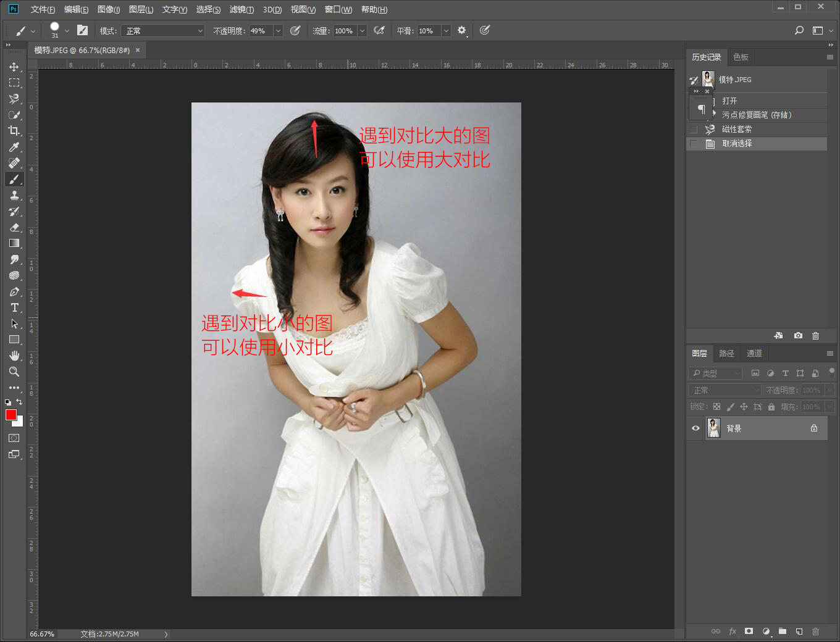Select the Spot Healing Brush tool
Image resolution: width=840 pixels, height=642 pixels.
[14, 163]
